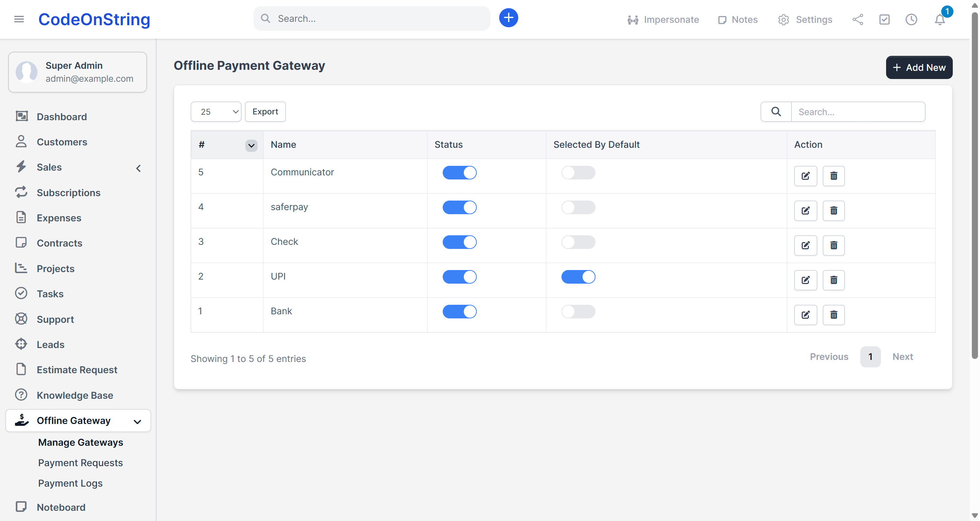This screenshot has height=521, width=980.
Task: Set saferpay as selected by default
Action: (578, 208)
